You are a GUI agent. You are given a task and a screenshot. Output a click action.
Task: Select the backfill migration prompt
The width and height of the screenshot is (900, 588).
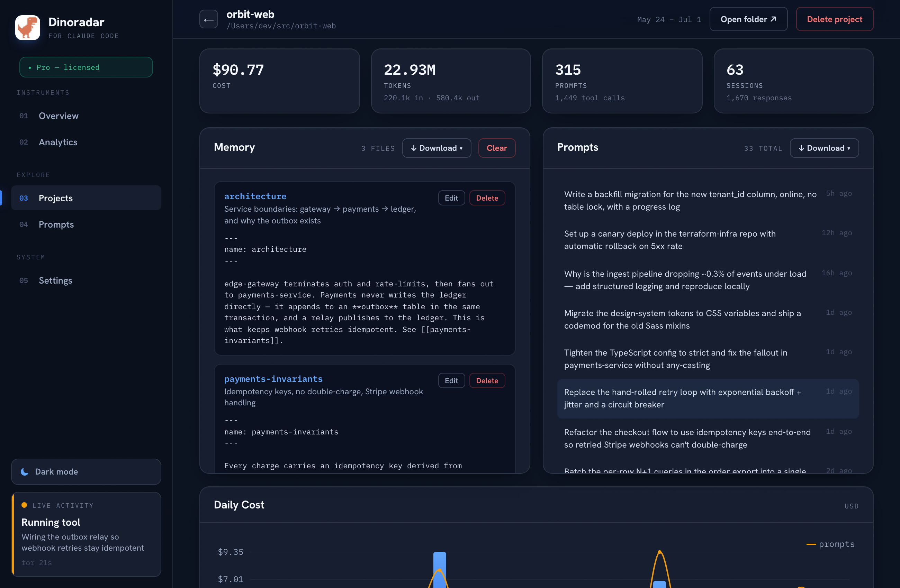coord(708,200)
